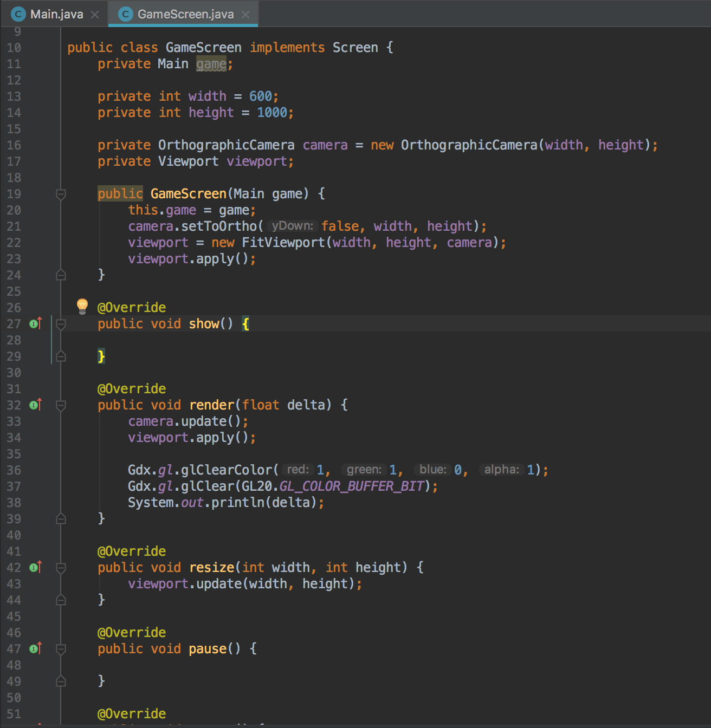The width and height of the screenshot is (711, 728).
Task: Click the fold end marker on line 39
Action: [x=61, y=518]
